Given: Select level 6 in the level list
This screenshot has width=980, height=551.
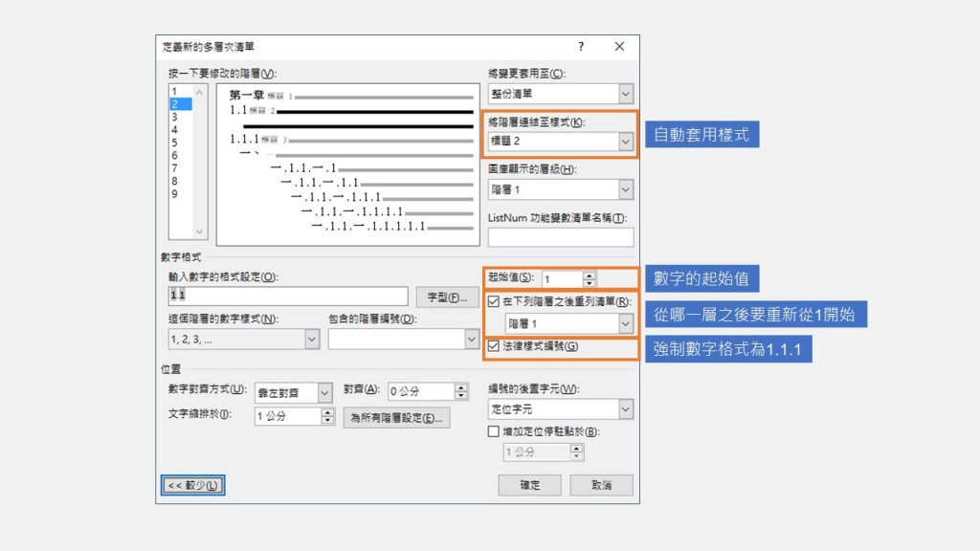Looking at the screenshot, I should (x=180, y=156).
